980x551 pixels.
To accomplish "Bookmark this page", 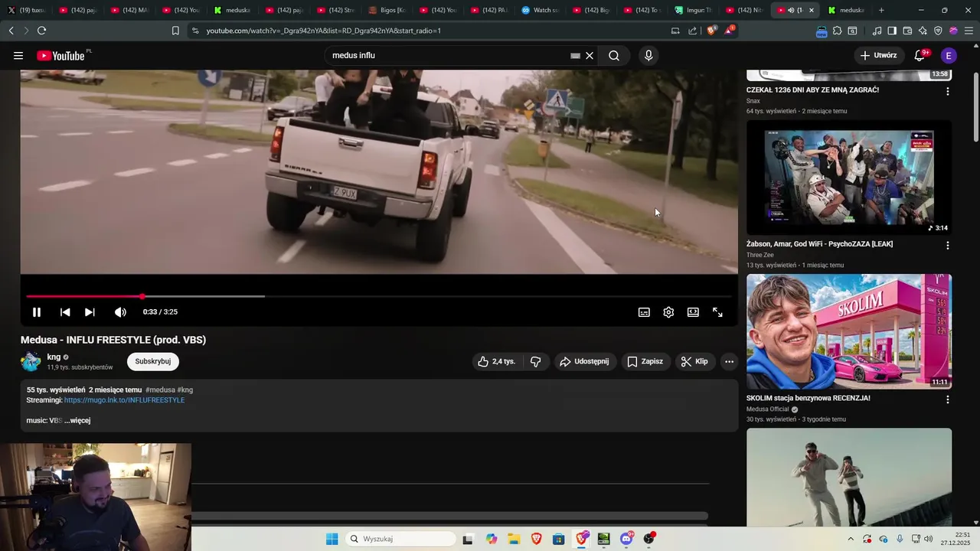I will [175, 31].
